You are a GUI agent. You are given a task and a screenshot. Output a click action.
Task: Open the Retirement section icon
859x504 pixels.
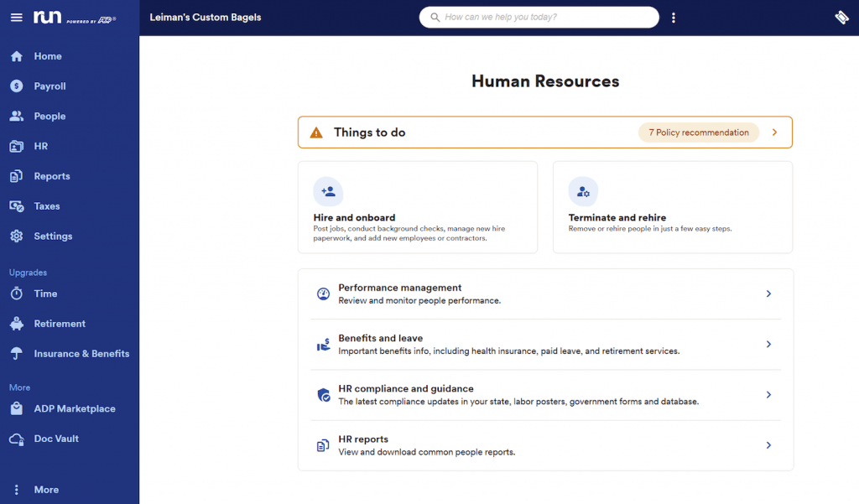tap(17, 323)
